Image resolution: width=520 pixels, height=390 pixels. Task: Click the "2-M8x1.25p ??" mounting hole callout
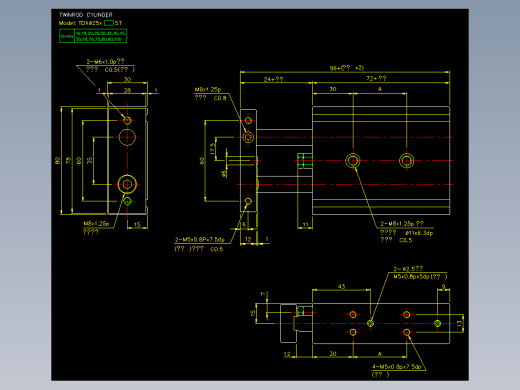pyautogui.click(x=402, y=224)
